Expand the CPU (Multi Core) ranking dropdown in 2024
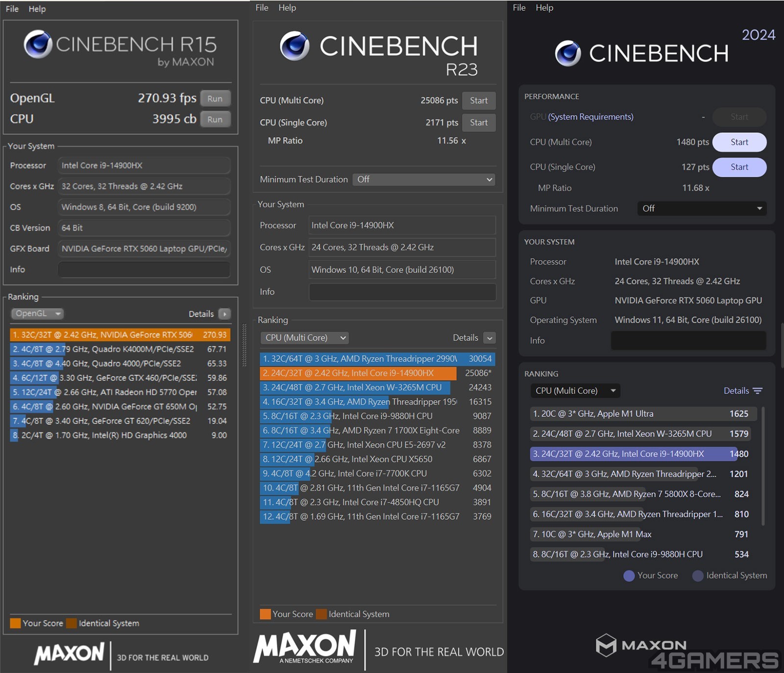This screenshot has height=673, width=784. point(575,391)
